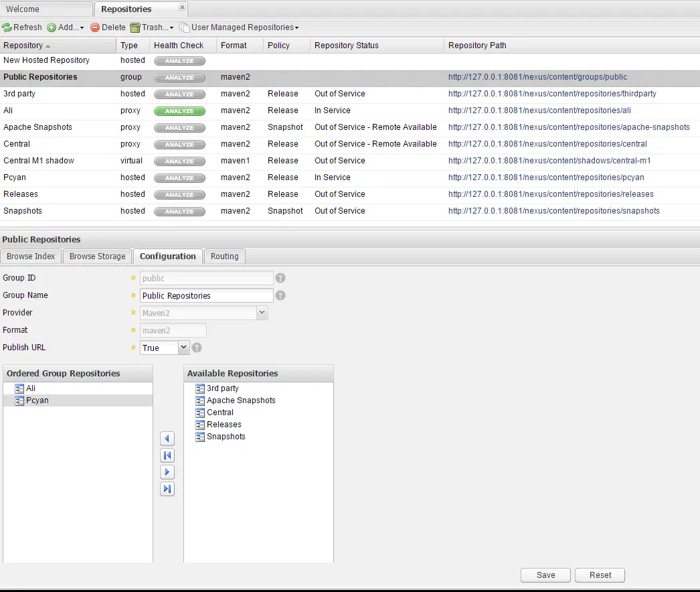The image size is (700, 592).
Task: Open the Browse Storage tab
Action: pyautogui.click(x=96, y=256)
